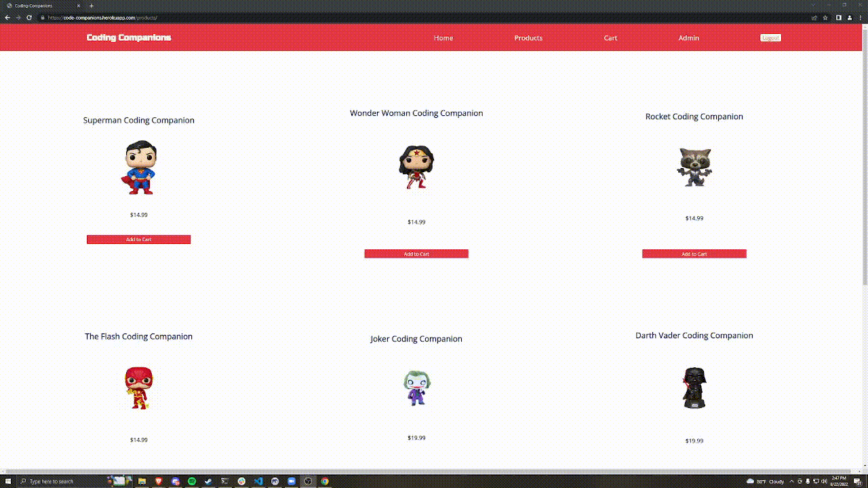Image resolution: width=868 pixels, height=488 pixels.
Task: Select Home from the navigation bar
Action: coord(443,38)
